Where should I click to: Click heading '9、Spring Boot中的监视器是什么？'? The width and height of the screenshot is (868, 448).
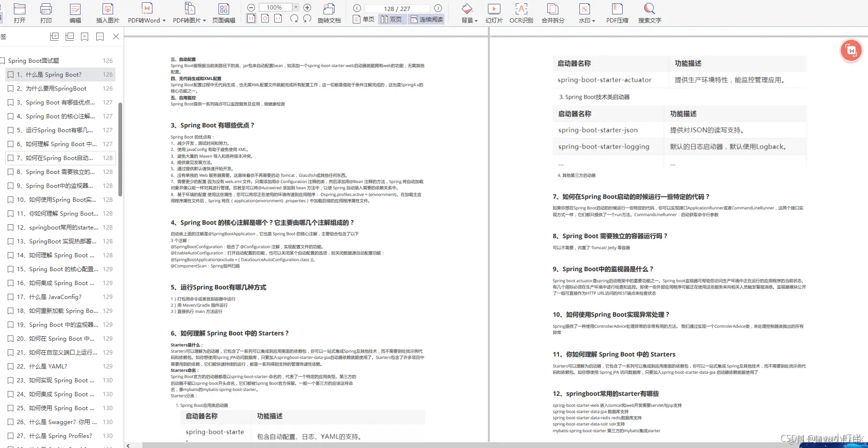point(603,269)
